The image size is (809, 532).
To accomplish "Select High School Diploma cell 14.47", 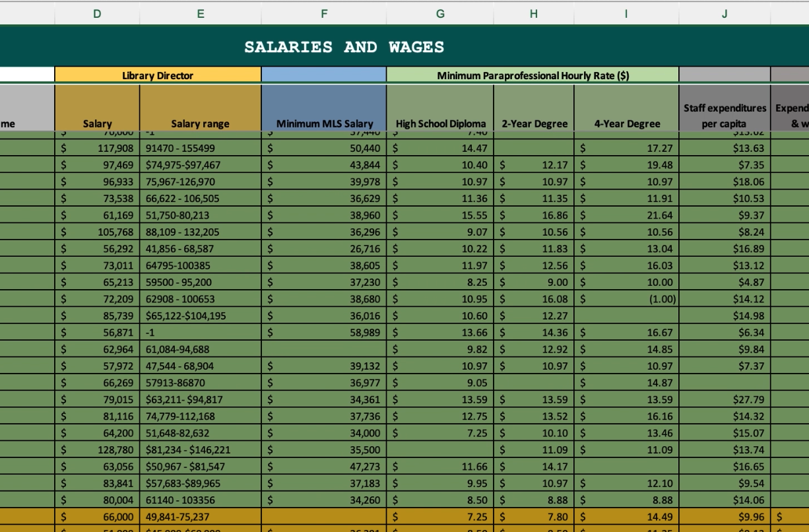I will pos(440,149).
